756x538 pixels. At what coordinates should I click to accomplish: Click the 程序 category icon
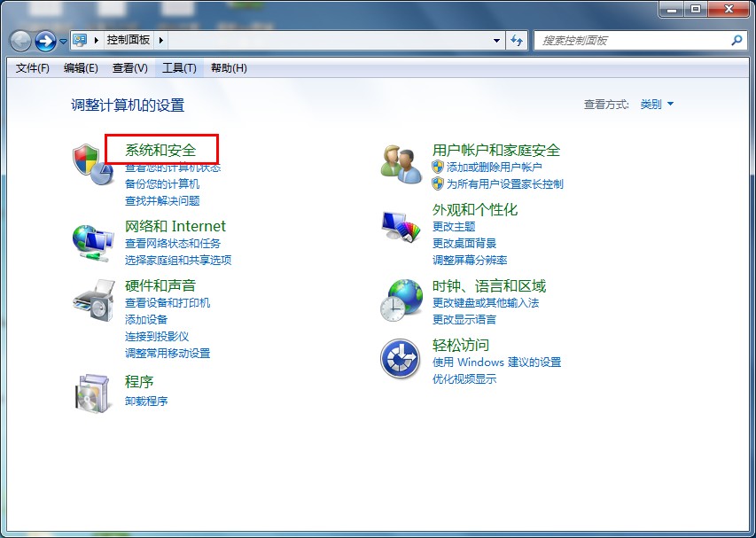[92, 392]
